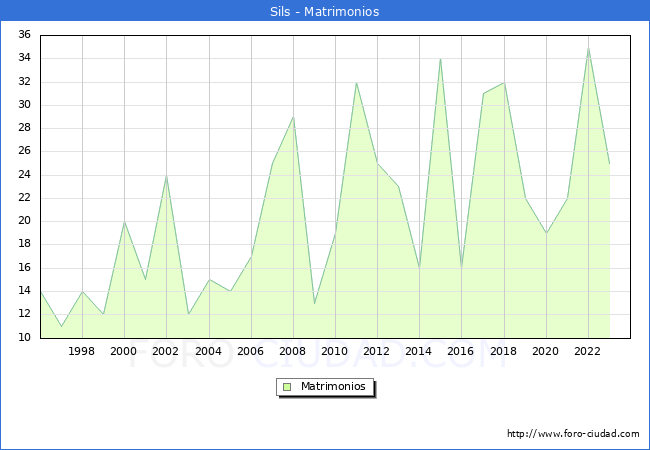Viewport: 650px width, 450px height.
Task: Click the 14 y-axis value
Action: point(24,291)
